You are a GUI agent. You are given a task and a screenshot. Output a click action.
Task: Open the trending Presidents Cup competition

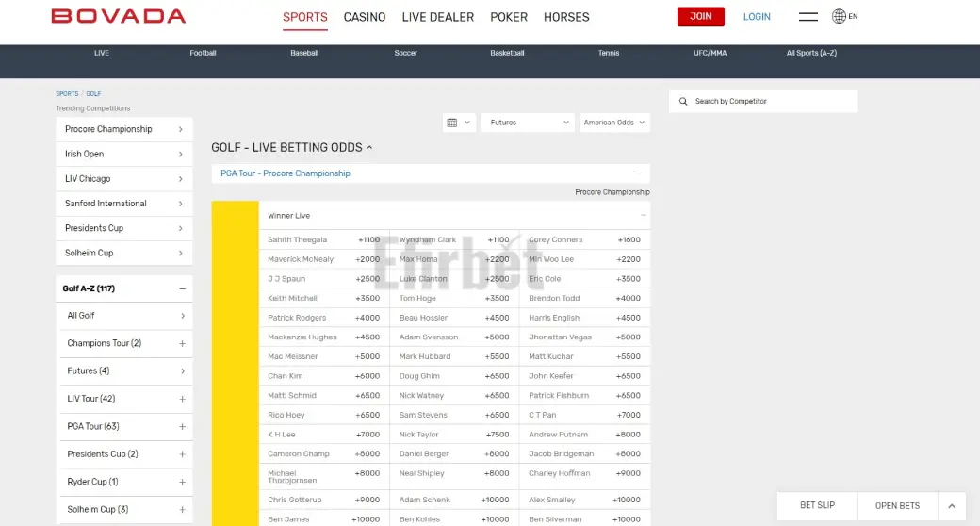(123, 228)
